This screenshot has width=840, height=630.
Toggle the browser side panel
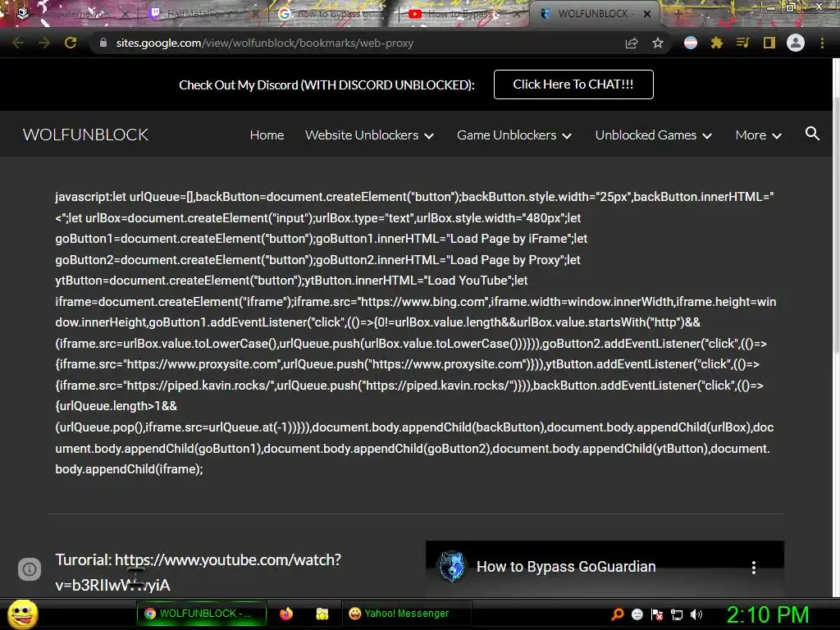(x=769, y=43)
